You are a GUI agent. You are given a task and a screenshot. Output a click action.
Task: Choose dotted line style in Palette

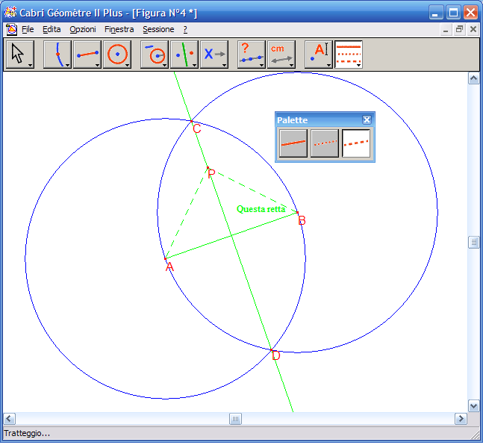(325, 143)
